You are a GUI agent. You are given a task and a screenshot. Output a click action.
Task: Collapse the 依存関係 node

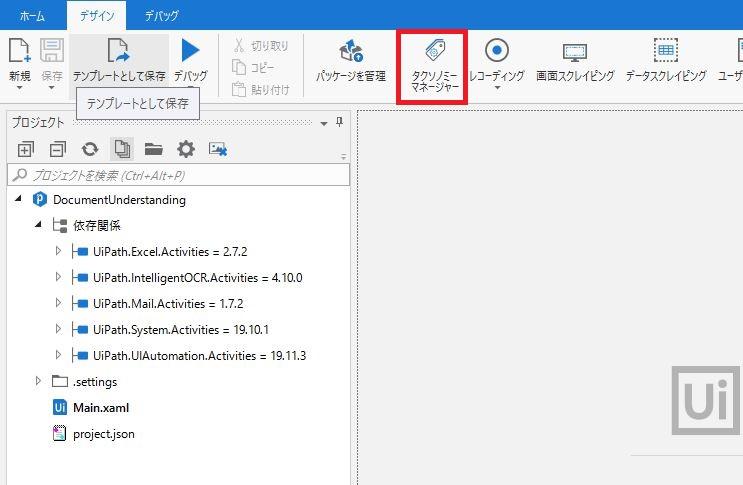(38, 225)
